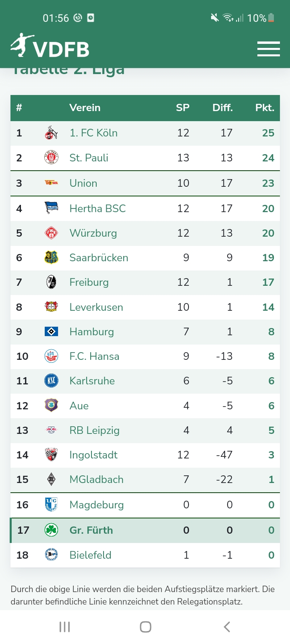
Task: Tap the Leverkusen club crest
Action: tap(51, 307)
